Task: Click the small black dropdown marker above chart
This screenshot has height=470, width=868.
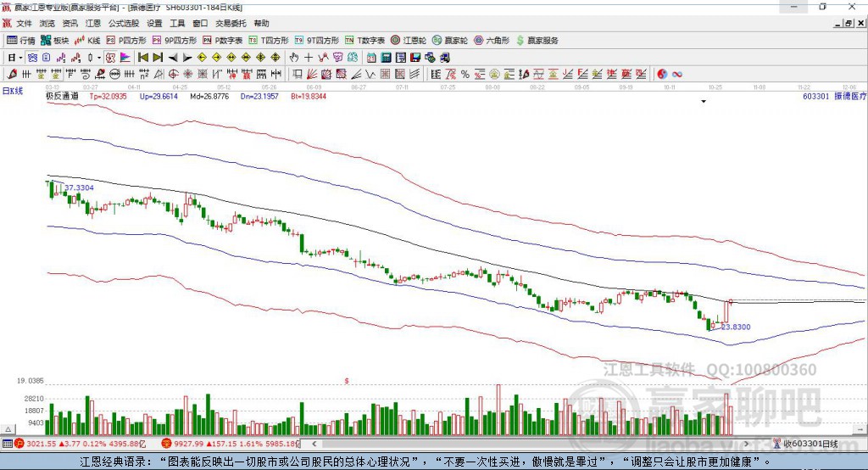Action: point(704,102)
